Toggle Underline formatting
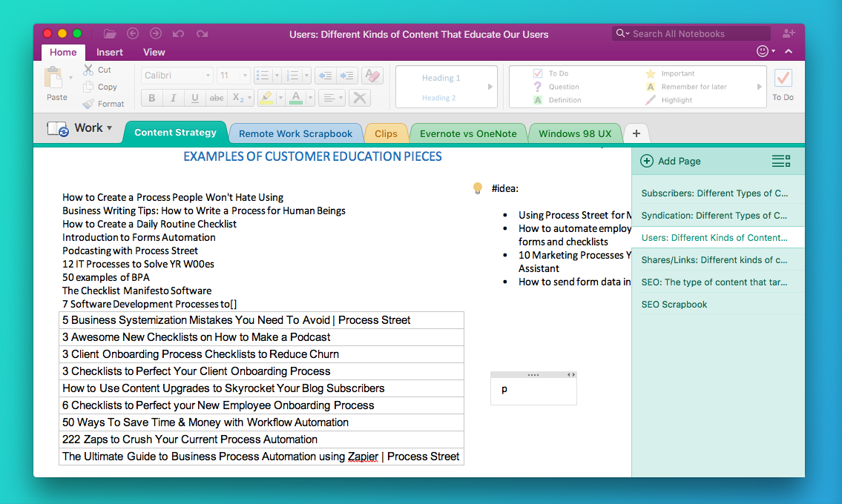Screen dimensions: 842x504 195,98
